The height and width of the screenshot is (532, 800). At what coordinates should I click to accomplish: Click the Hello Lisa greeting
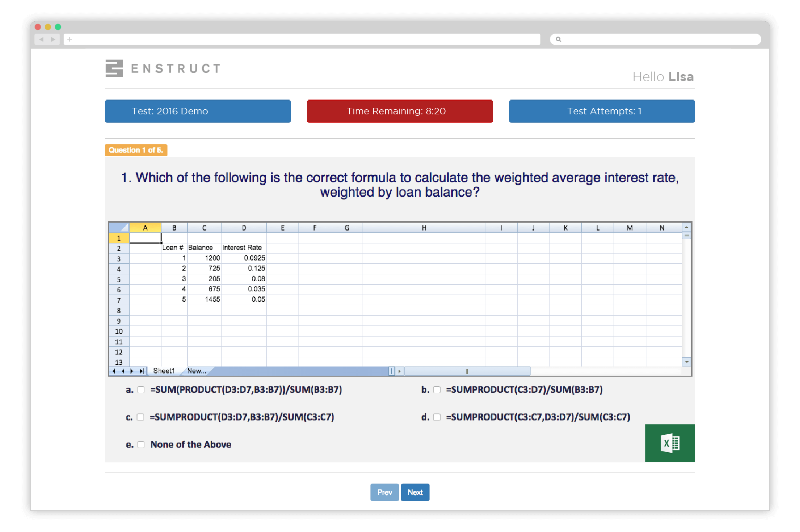663,77
